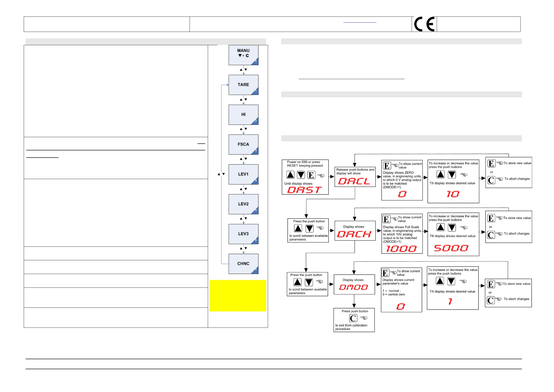Click the E icon in the Display shows Full Scale box
The height and width of the screenshot is (392, 554).
[x=386, y=219]
